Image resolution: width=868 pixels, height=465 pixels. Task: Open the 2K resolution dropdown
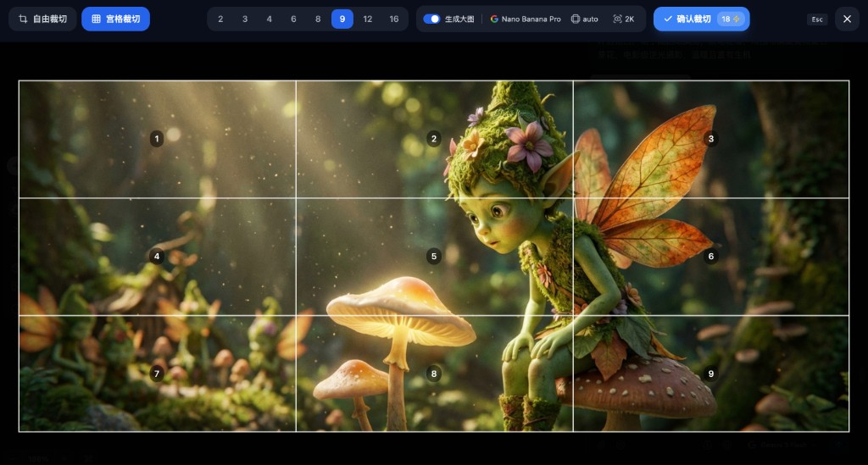624,19
